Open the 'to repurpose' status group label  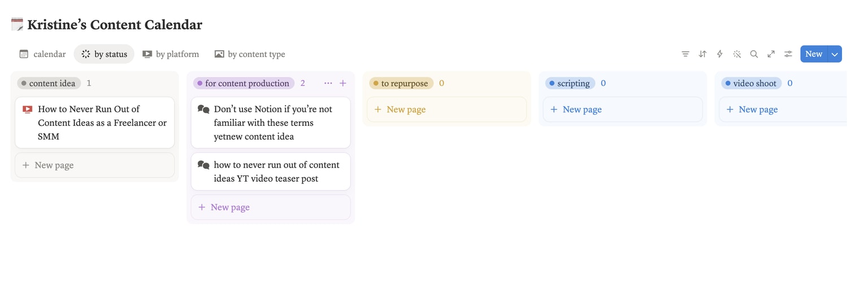tap(401, 83)
